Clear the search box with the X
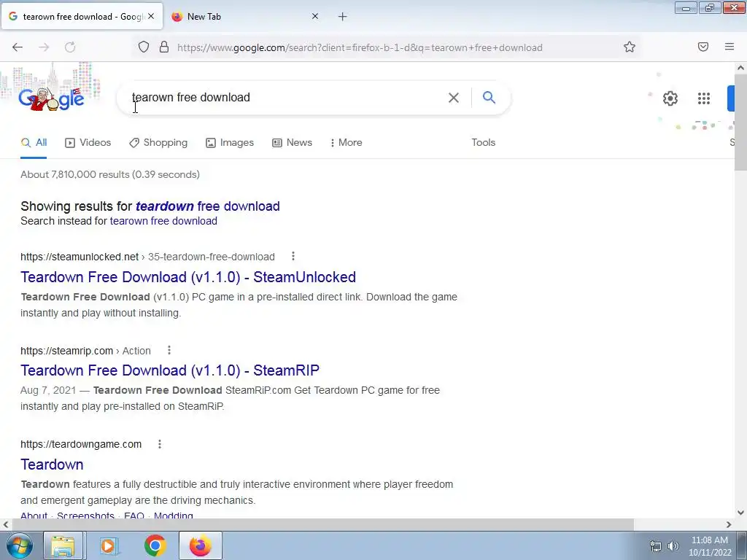This screenshot has height=560, width=747. [x=454, y=98]
